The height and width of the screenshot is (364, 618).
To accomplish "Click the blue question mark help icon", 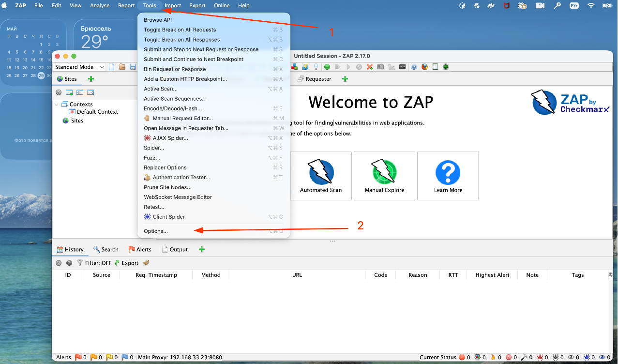I will click(x=414, y=67).
